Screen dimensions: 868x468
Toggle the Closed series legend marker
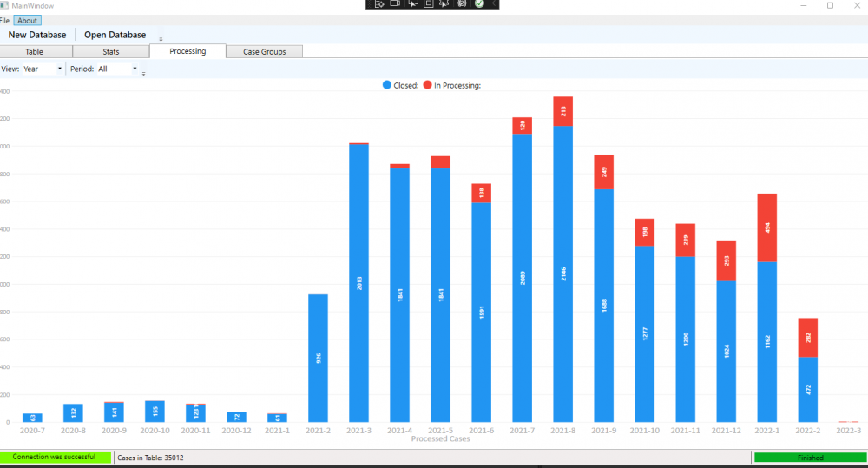387,85
